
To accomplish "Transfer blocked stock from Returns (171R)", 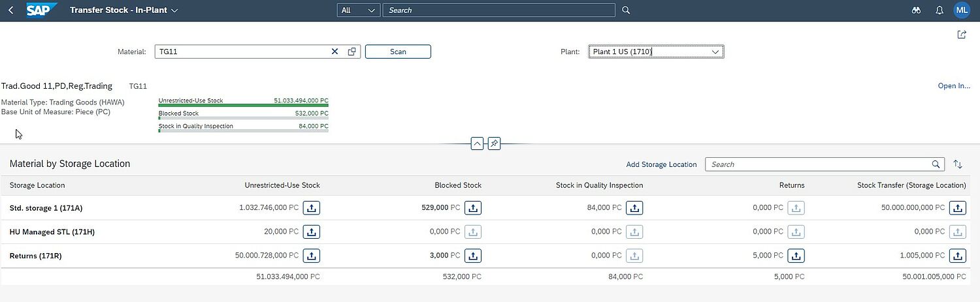I will [x=473, y=256].
